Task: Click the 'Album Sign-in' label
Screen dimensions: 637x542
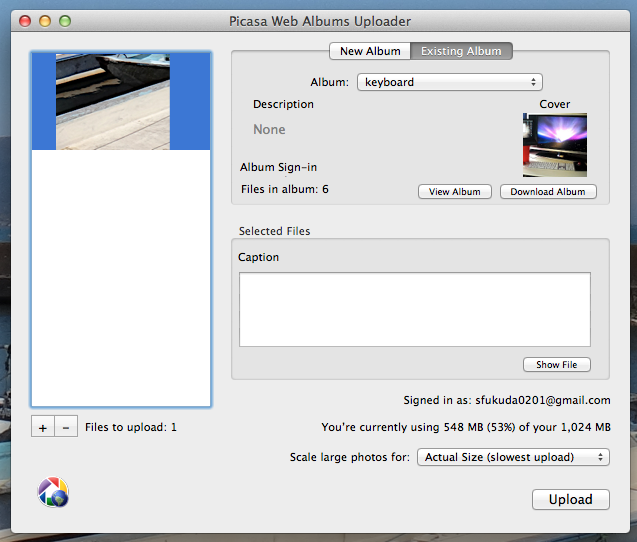Action: 278,167
